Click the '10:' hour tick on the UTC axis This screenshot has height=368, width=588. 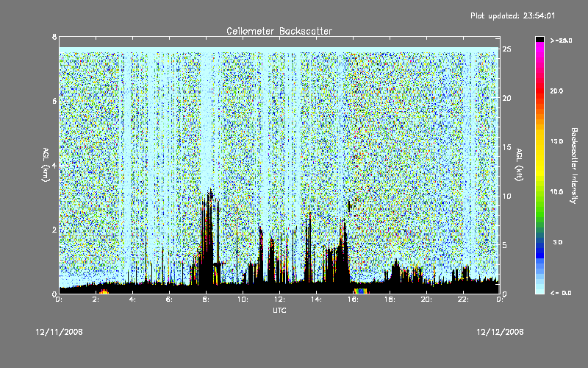tap(243, 300)
